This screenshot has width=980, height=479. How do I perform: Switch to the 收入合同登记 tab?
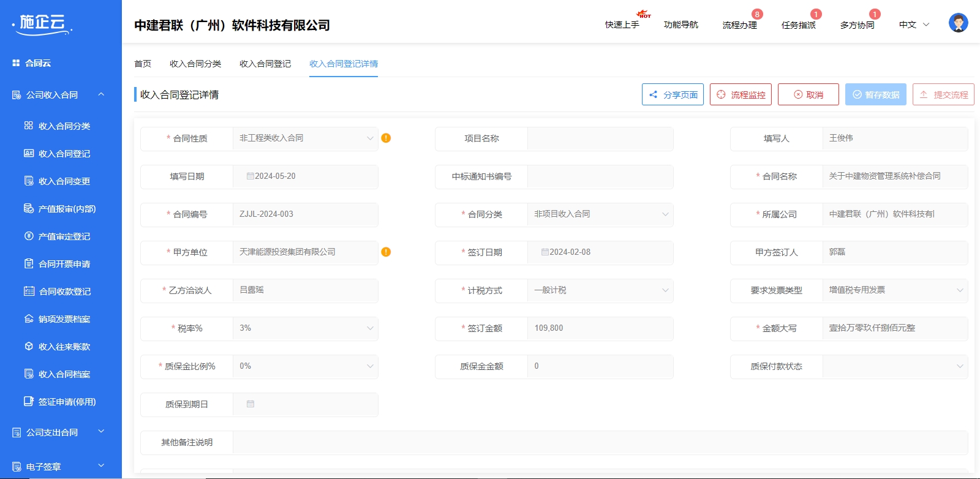(265, 64)
